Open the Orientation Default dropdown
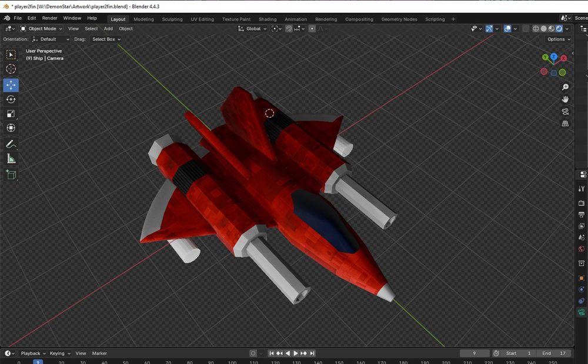Image resolution: width=588 pixels, height=364 pixels. [x=51, y=39]
